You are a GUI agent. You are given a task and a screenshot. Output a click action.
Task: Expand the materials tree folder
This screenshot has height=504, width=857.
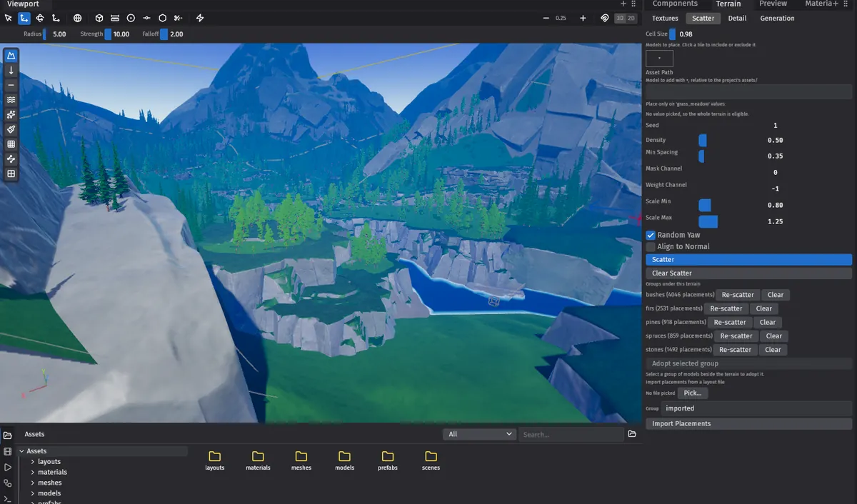(33, 472)
